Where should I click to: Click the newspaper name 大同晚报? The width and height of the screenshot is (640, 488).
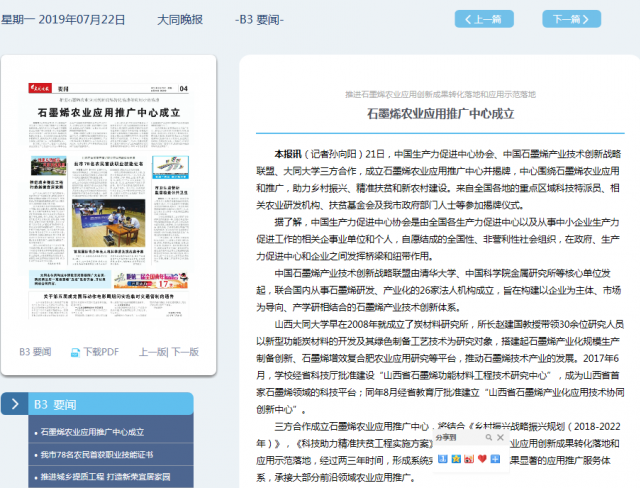click(x=180, y=20)
